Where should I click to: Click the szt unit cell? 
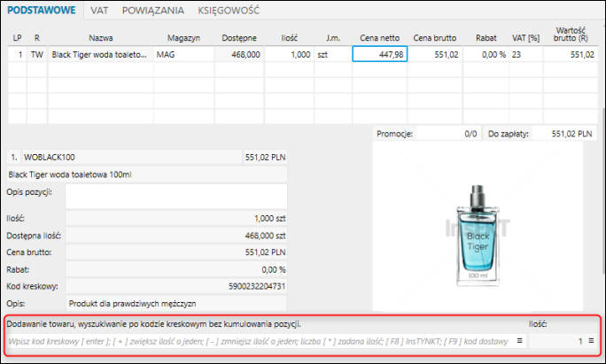[x=333, y=55]
